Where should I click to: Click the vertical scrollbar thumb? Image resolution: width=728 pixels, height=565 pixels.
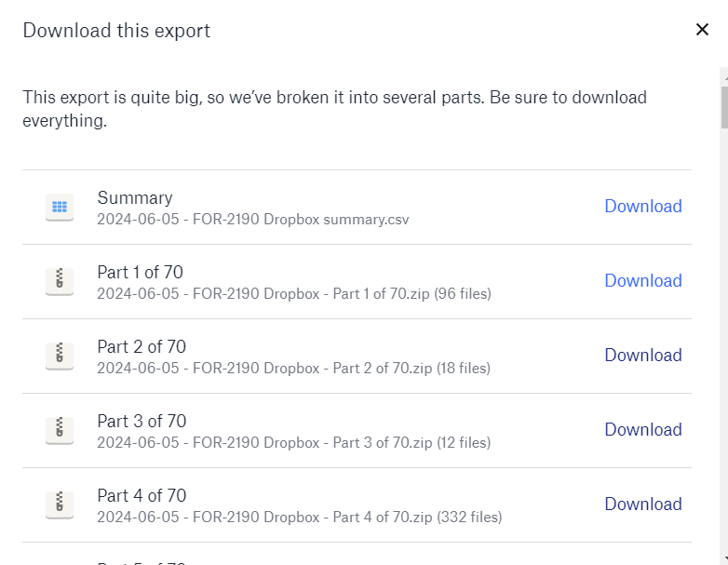tap(723, 107)
